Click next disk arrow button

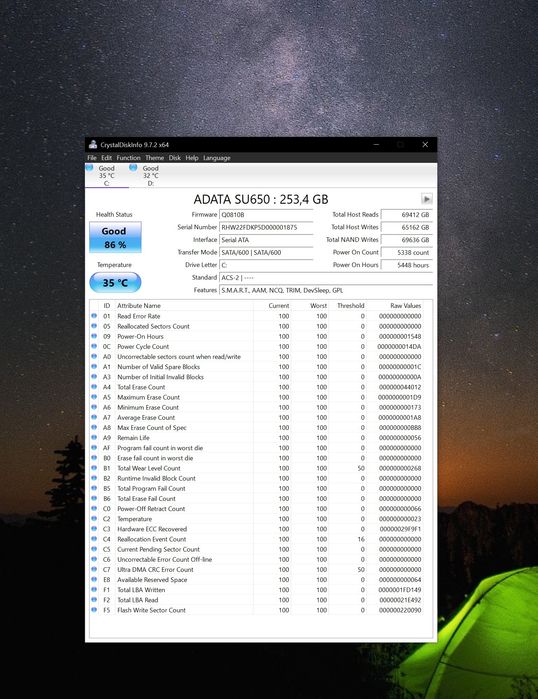coord(427,199)
